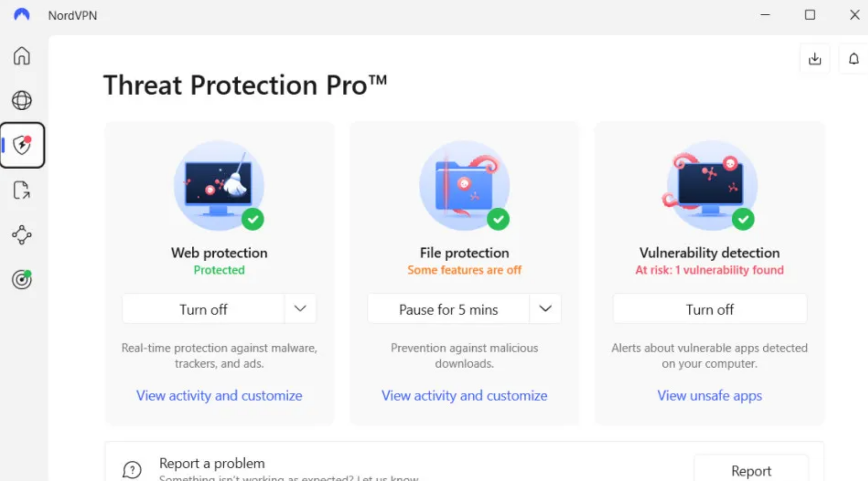Viewport: 868px width, 481px height.
Task: Click the download updates icon
Action: 815,59
